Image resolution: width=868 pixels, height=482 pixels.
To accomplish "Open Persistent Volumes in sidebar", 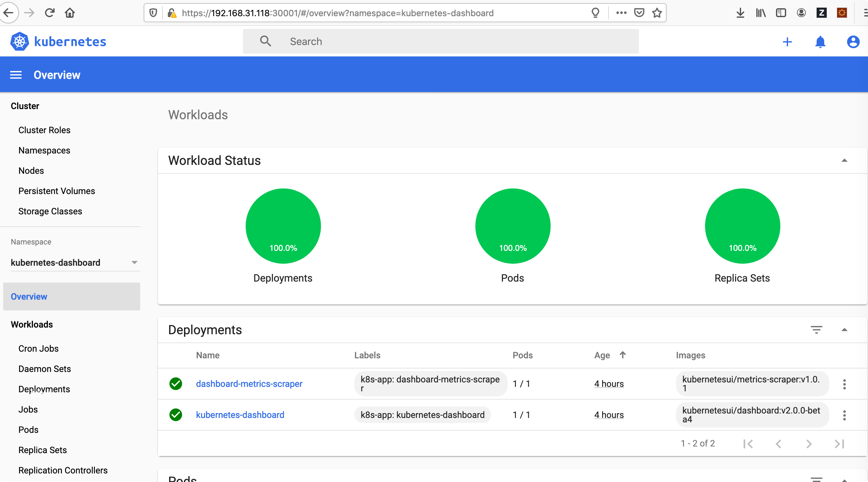I will [x=56, y=191].
